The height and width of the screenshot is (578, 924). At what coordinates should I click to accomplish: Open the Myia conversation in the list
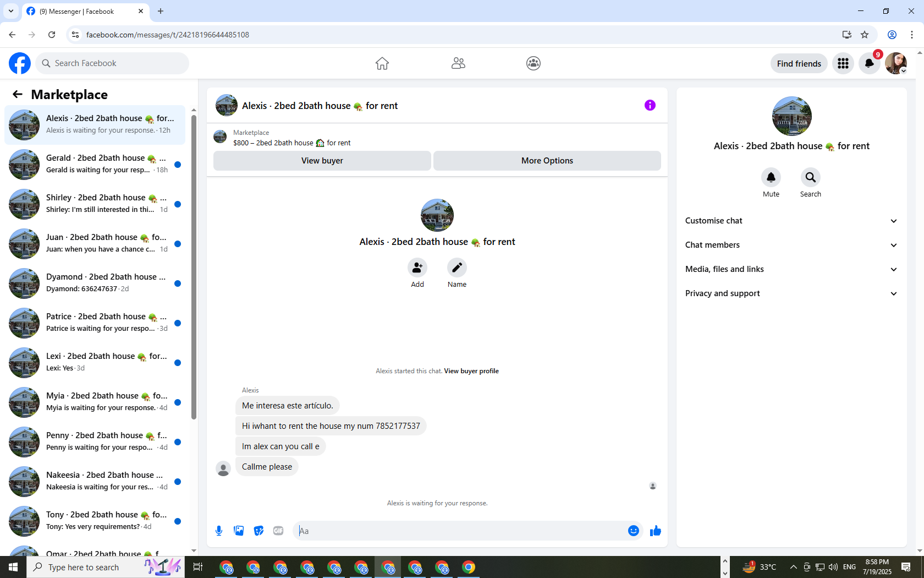pos(95,402)
